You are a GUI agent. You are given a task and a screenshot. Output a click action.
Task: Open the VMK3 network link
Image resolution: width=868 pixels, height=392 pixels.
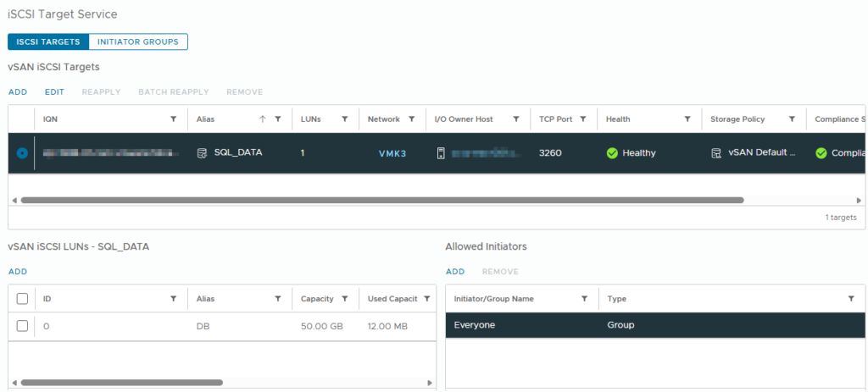pos(392,153)
